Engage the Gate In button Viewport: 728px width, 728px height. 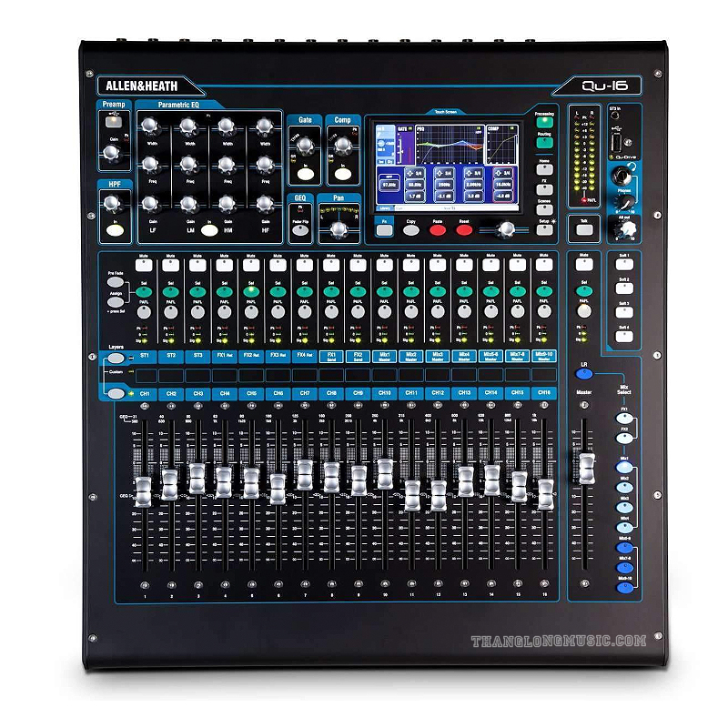coord(305,175)
